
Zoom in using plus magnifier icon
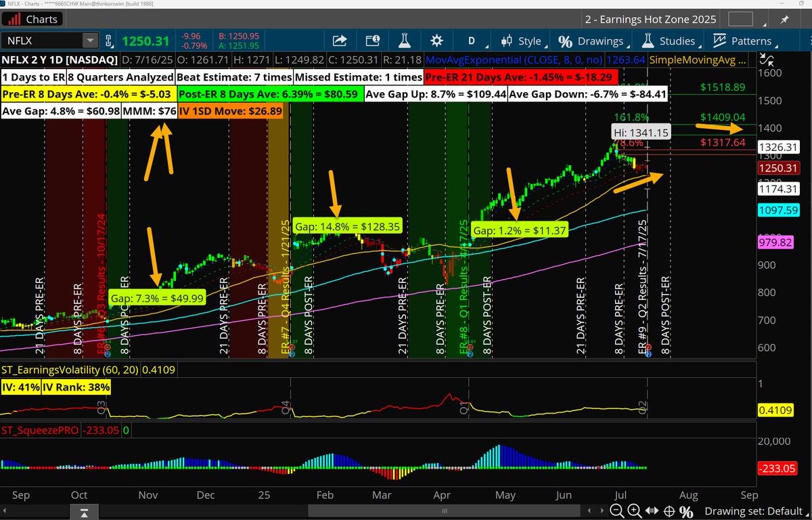pyautogui.click(x=635, y=511)
